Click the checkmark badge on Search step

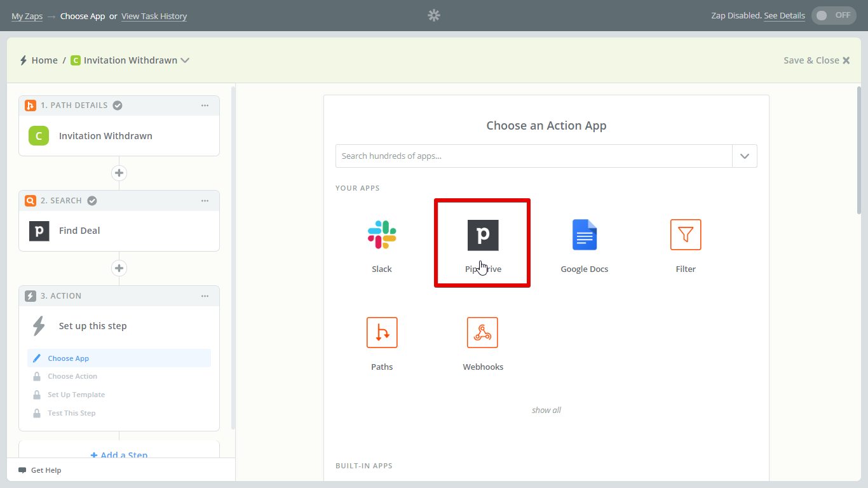pos(92,201)
